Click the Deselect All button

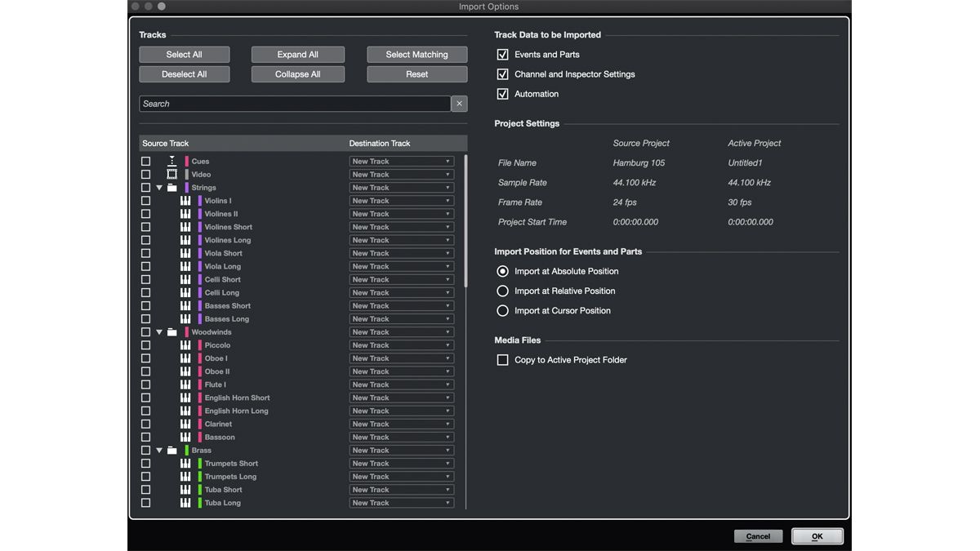tap(185, 74)
